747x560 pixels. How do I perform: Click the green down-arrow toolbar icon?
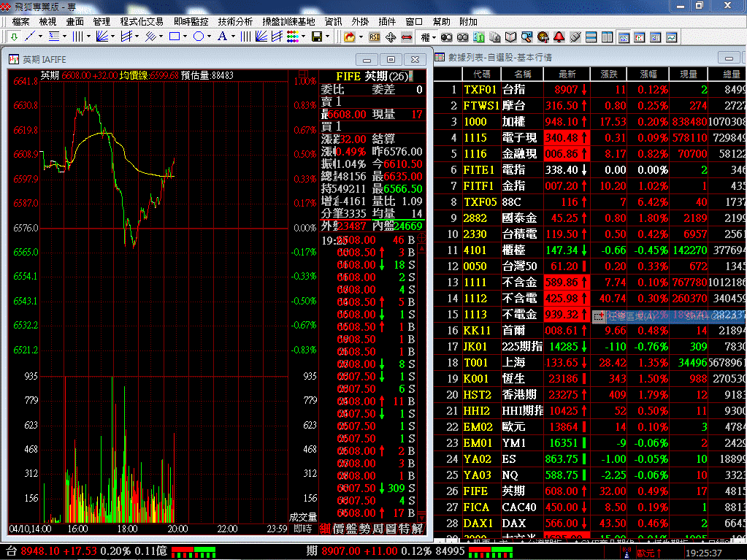pyautogui.click(x=14, y=37)
